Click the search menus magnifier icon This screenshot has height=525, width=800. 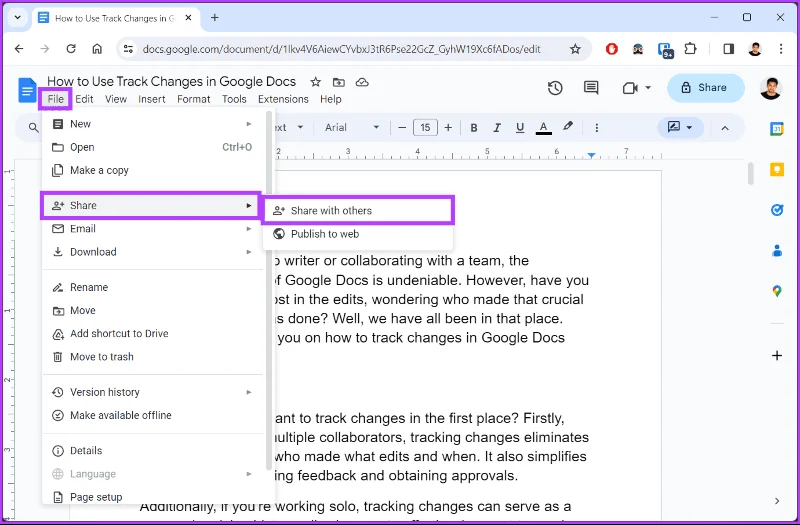33,128
